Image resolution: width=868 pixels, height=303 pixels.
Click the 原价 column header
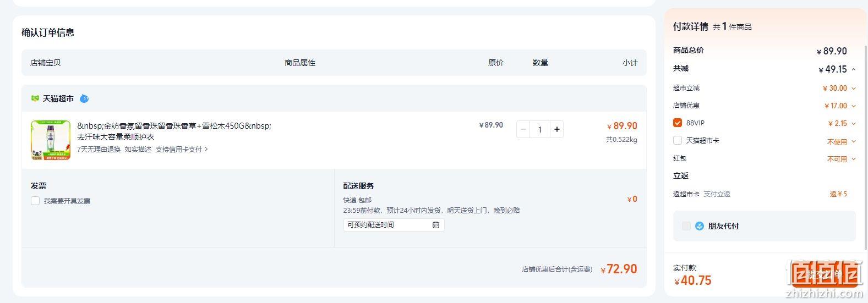(x=496, y=63)
